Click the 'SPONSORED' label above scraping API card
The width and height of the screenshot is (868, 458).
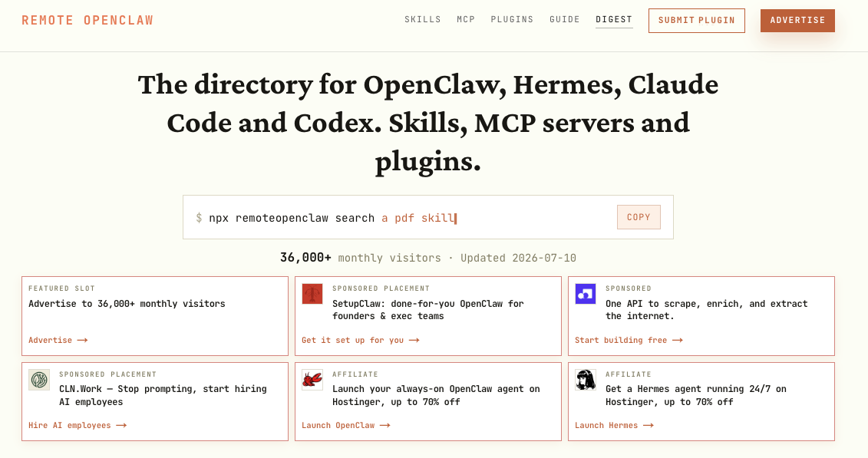pyautogui.click(x=629, y=288)
